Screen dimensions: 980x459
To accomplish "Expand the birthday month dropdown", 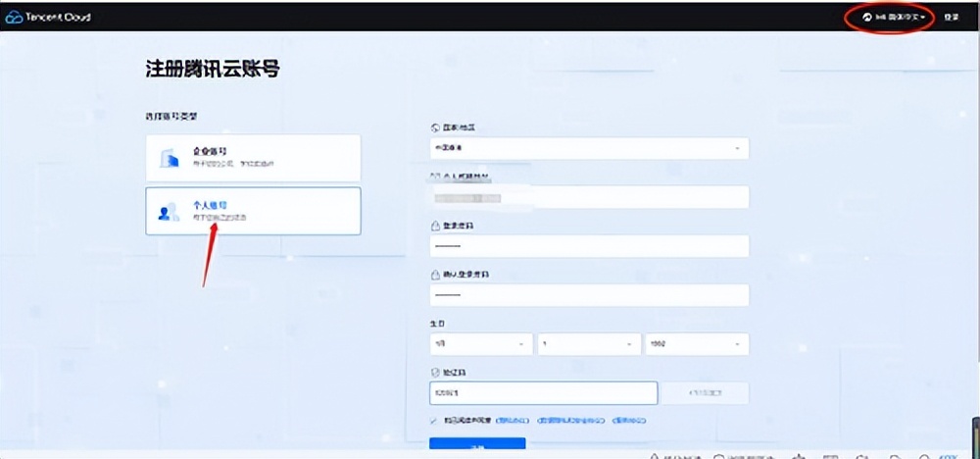I will pos(481,344).
